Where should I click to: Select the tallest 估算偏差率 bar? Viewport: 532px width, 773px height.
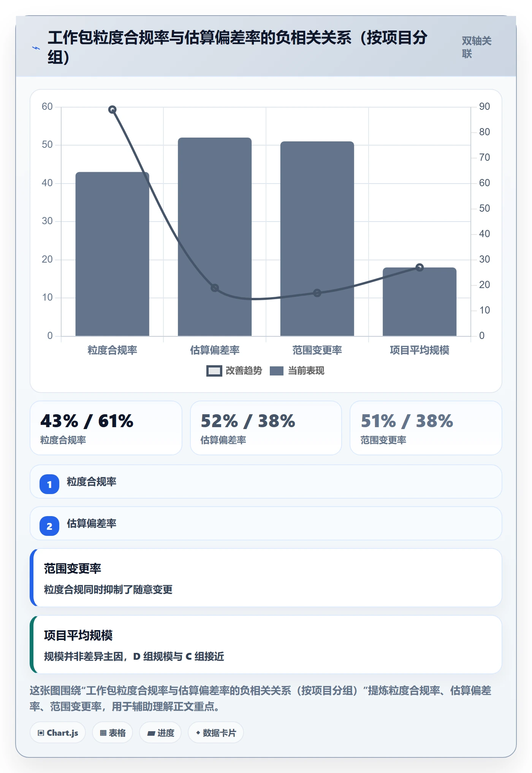[x=215, y=237]
